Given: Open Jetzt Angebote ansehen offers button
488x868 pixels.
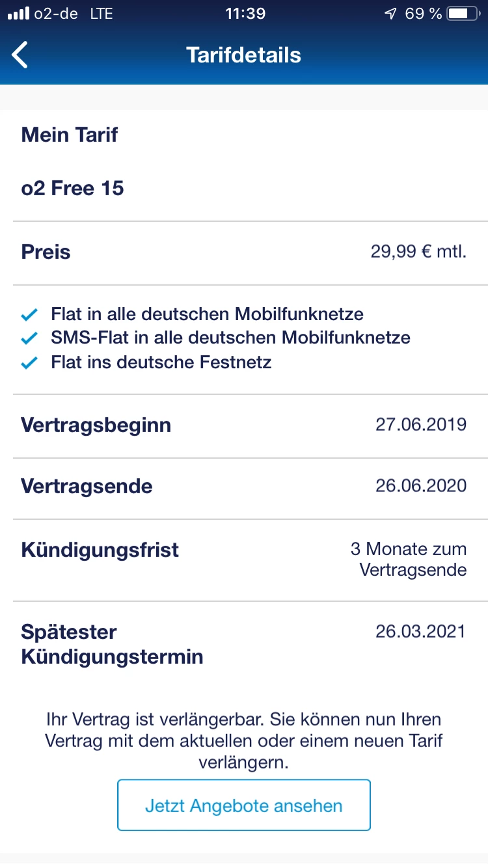Looking at the screenshot, I should (244, 806).
